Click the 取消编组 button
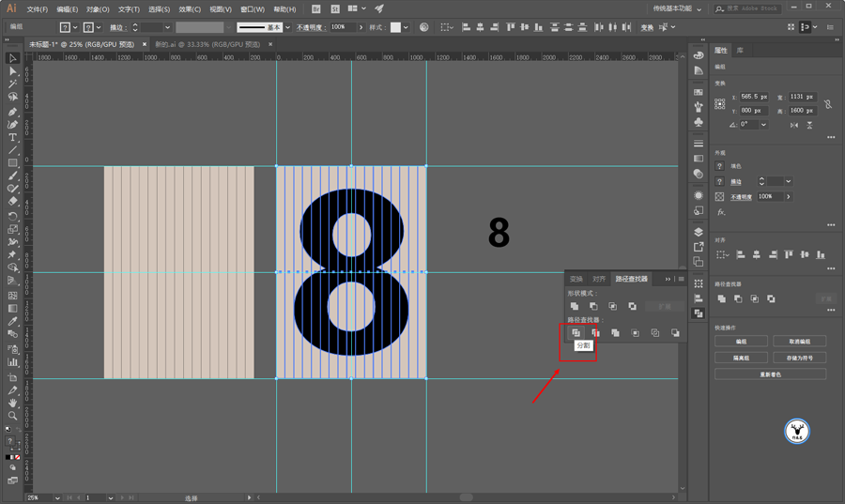The height and width of the screenshot is (504, 845). [x=799, y=342]
